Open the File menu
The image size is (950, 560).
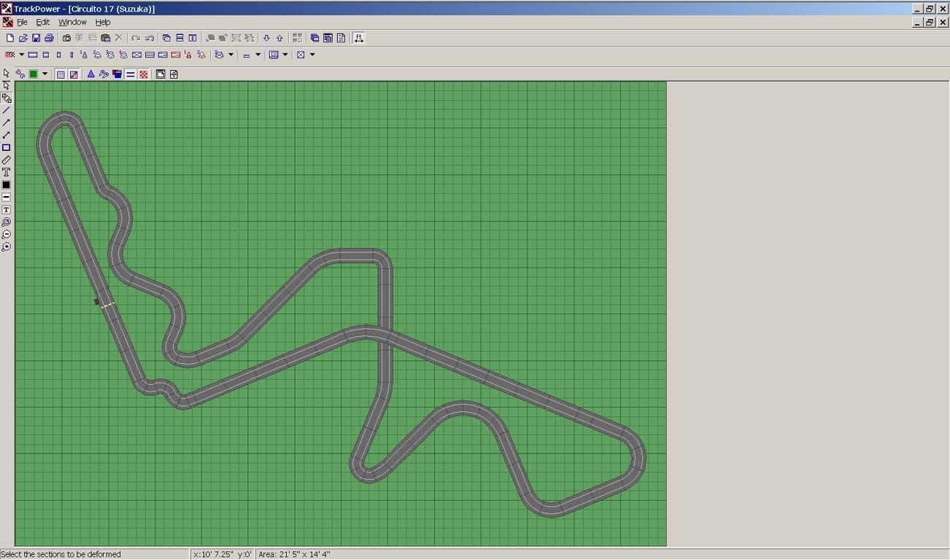[x=22, y=22]
